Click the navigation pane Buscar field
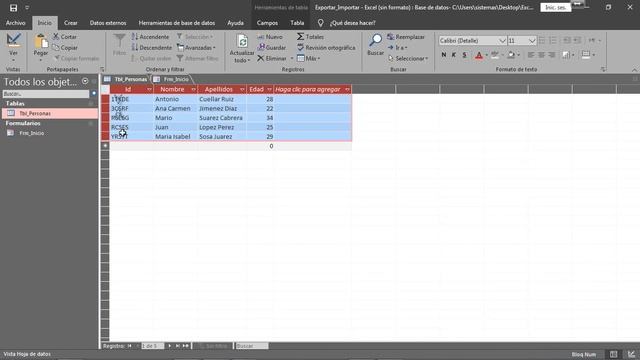This screenshot has height=360, width=640. pos(46,94)
